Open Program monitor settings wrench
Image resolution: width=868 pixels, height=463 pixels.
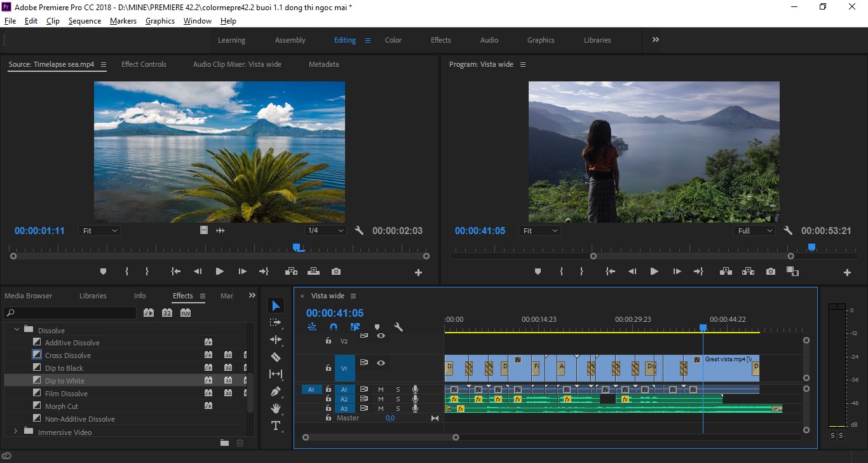pyautogui.click(x=788, y=231)
